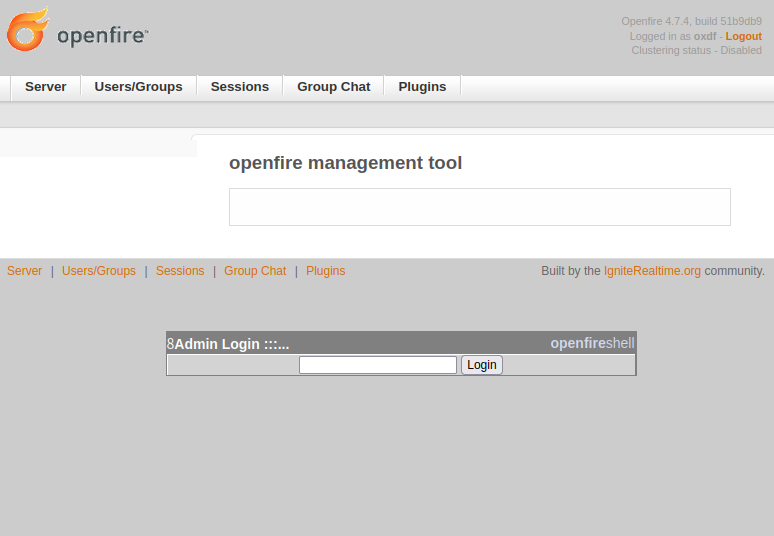Open the footer Users/Groups link
This screenshot has width=774, height=536.
coord(98,271)
